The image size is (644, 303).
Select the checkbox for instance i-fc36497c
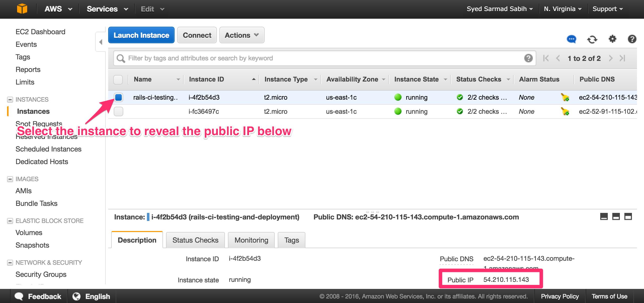(118, 111)
